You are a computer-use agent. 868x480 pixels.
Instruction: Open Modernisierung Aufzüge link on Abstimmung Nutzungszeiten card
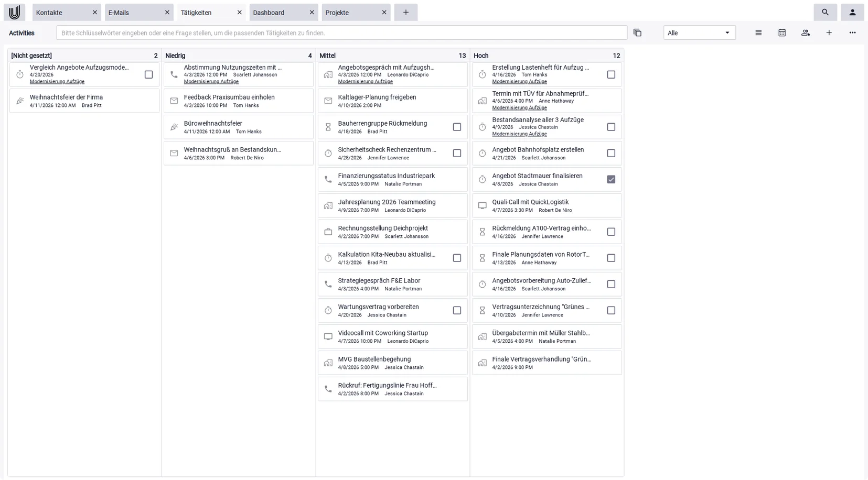point(211,82)
